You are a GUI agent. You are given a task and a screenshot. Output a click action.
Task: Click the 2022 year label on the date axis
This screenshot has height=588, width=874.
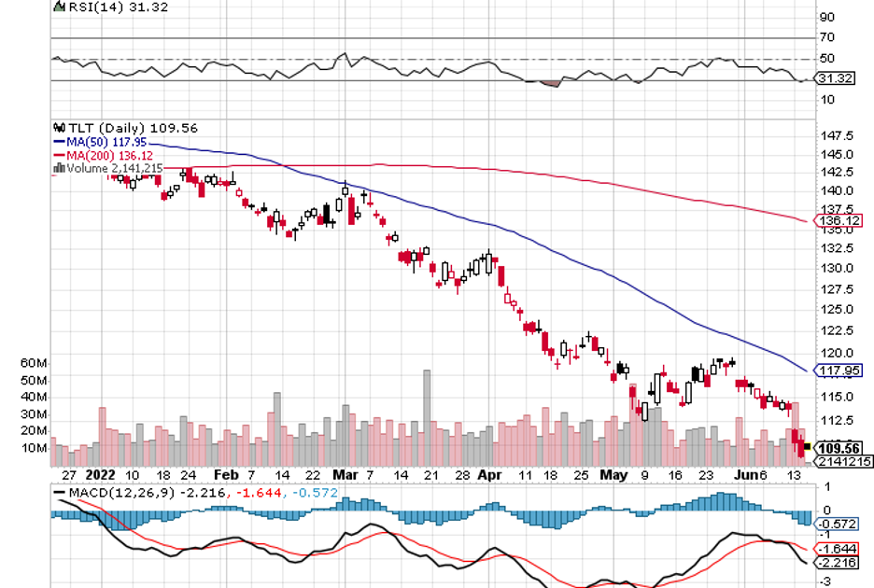coord(101,475)
